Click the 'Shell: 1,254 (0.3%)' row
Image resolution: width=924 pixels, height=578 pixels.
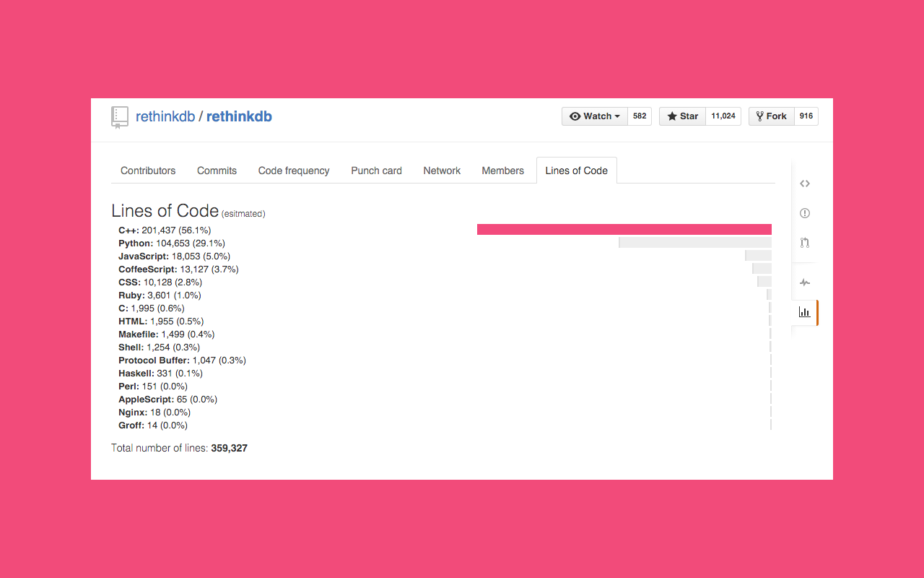pyautogui.click(x=160, y=348)
